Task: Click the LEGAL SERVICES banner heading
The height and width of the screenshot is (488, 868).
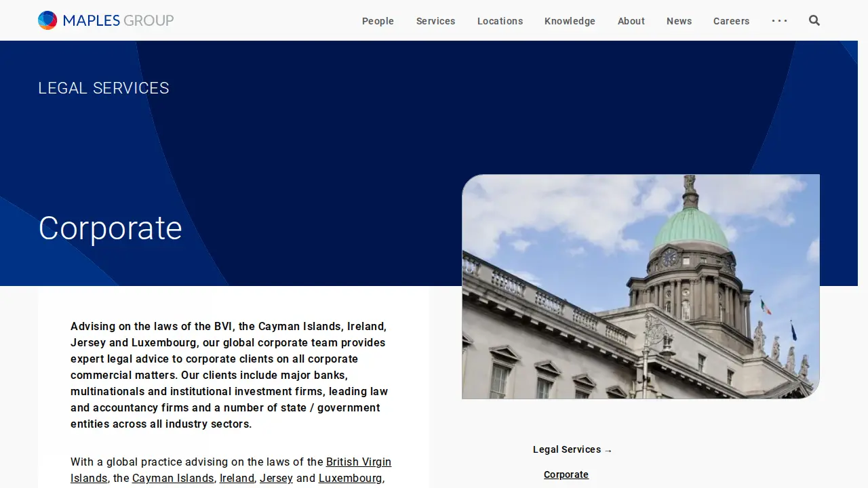Action: click(x=104, y=88)
